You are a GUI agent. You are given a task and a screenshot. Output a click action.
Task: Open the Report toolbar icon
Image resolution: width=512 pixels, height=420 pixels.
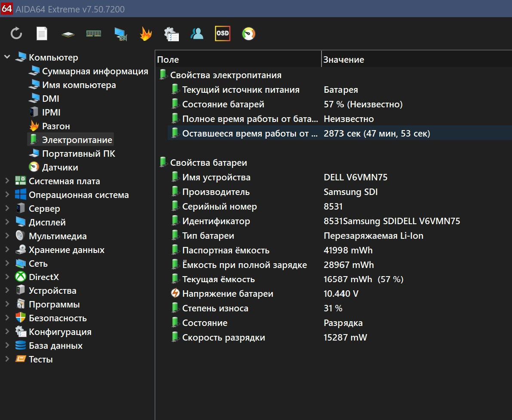41,33
